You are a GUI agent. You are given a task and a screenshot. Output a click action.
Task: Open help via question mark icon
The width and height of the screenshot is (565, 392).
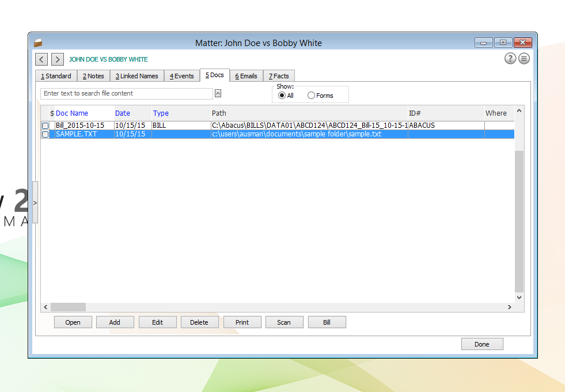pos(510,58)
